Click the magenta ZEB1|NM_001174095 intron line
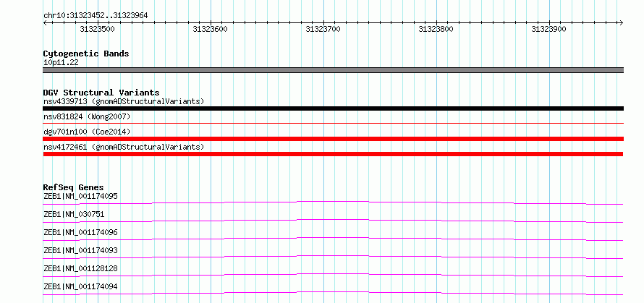The width and height of the screenshot is (644, 303). coord(334,202)
